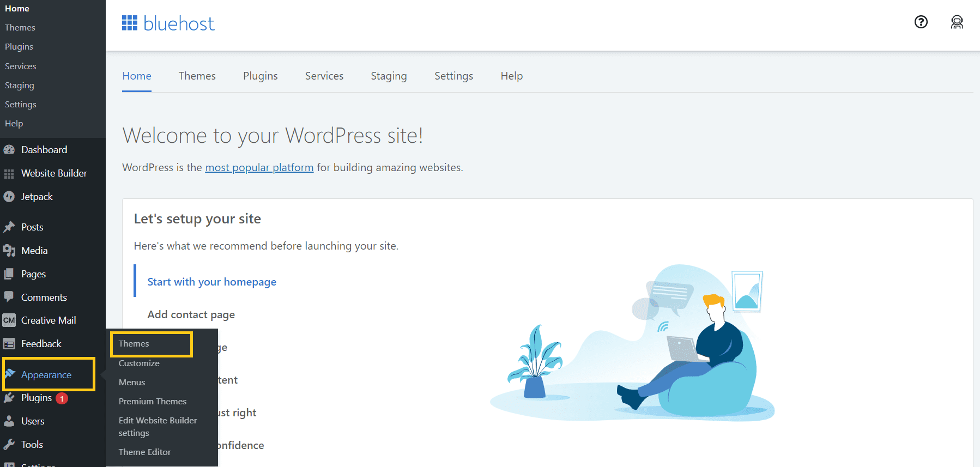This screenshot has width=980, height=467.
Task: Click the red Plugins update badge
Action: click(62, 398)
